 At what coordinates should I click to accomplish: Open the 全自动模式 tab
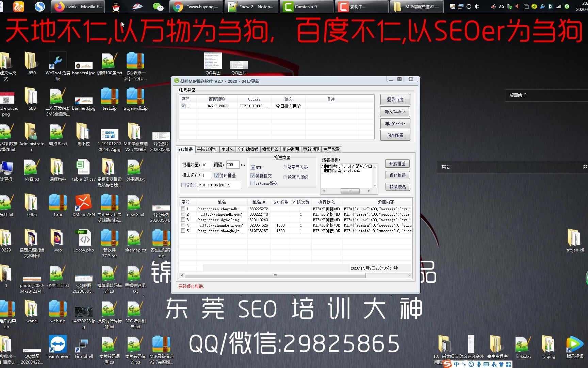pyautogui.click(x=248, y=149)
